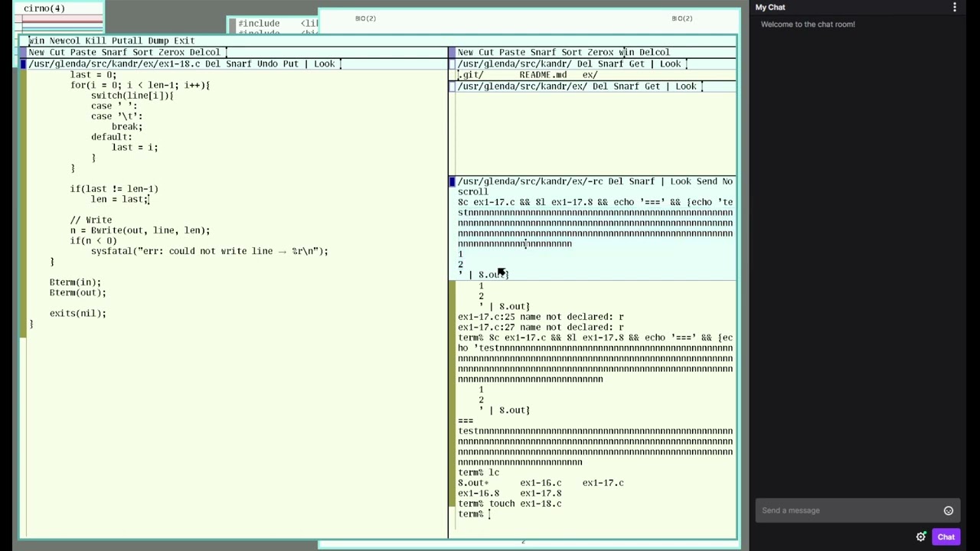The height and width of the screenshot is (551, 980).
Task: Click Sort in the right column tag
Action: click(572, 52)
